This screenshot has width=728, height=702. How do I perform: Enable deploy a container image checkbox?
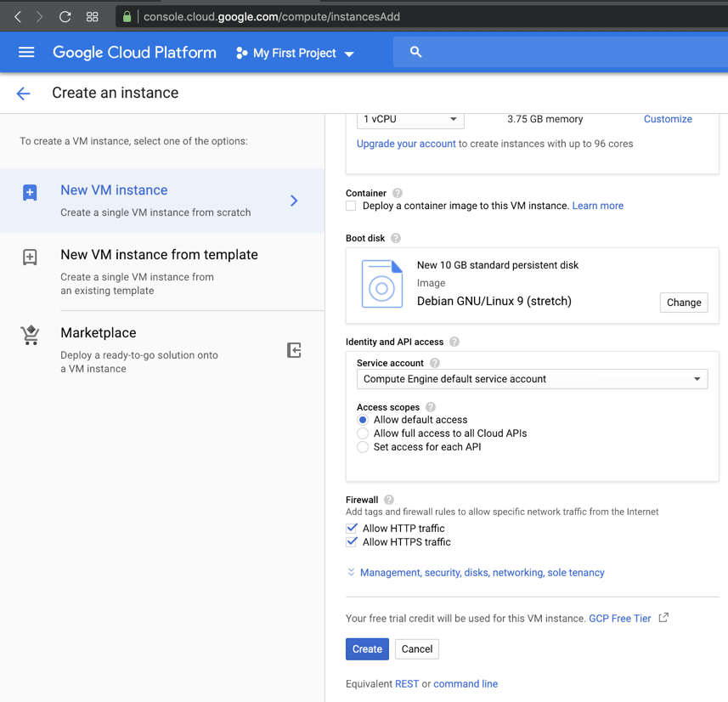[351, 206]
